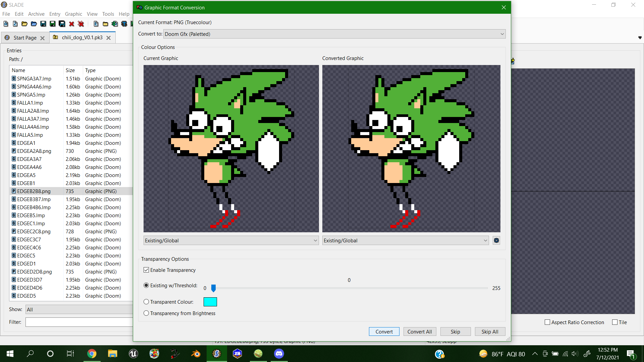This screenshot has height=362, width=644.
Task: Open the Entry menu
Action: coord(55,14)
